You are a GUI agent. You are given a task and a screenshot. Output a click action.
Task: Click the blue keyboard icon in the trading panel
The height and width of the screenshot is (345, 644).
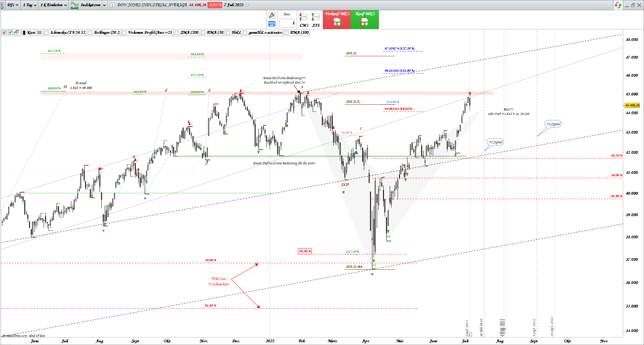coord(272,24)
